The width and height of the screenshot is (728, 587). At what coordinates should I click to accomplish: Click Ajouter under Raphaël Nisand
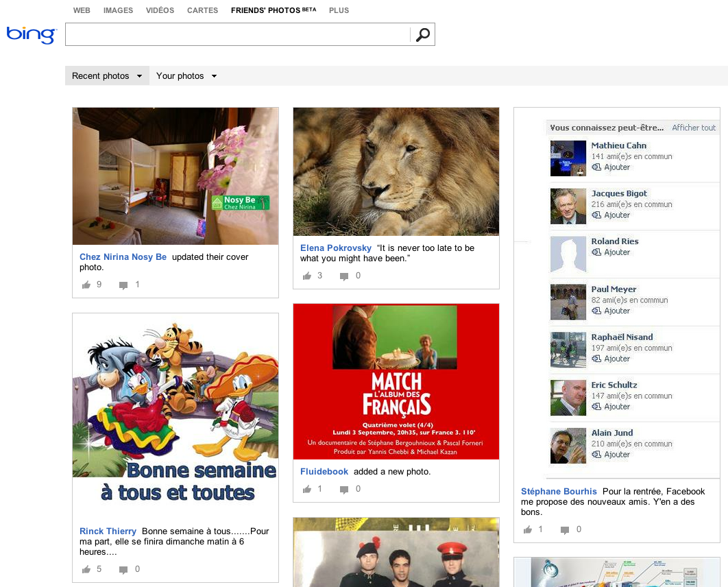pos(617,359)
